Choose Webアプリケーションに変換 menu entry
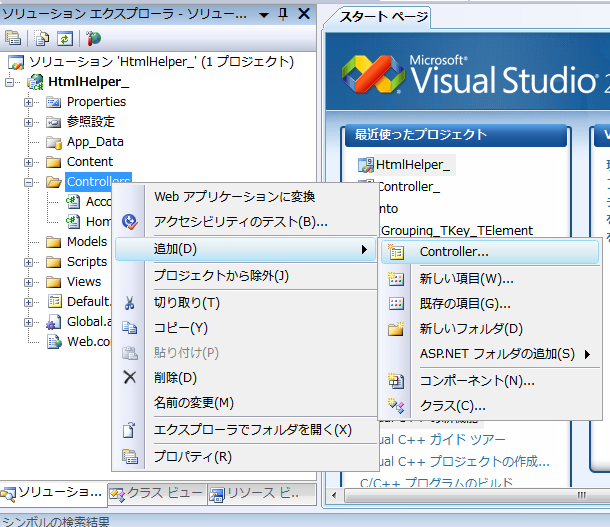Screen dimensions: 610x527 [x=245, y=196]
